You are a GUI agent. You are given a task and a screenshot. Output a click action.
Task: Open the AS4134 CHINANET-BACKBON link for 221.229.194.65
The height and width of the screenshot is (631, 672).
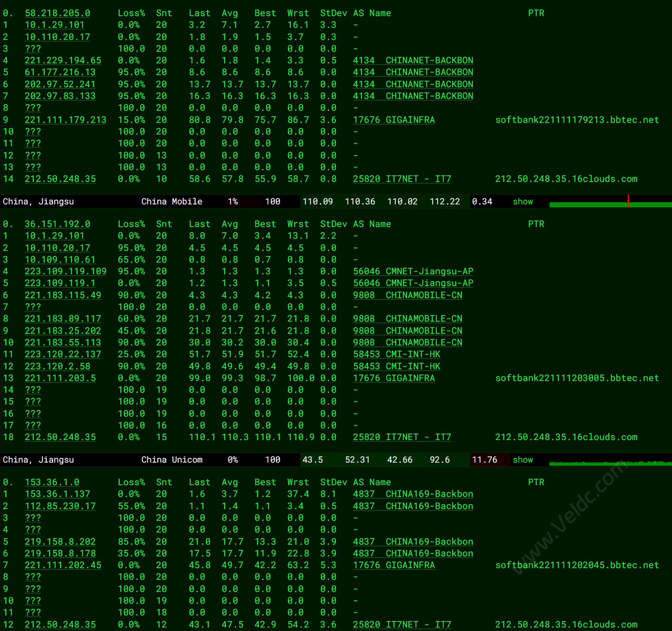[x=413, y=61]
